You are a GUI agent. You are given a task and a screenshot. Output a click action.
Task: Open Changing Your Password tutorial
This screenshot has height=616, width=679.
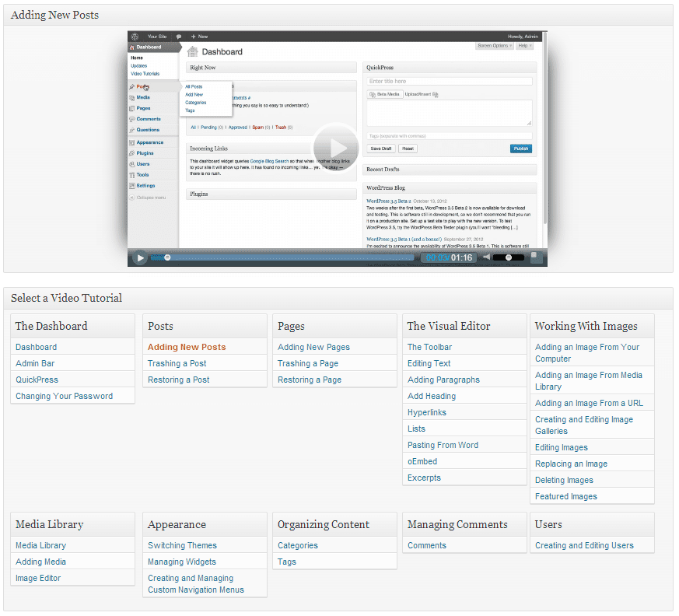pos(64,397)
